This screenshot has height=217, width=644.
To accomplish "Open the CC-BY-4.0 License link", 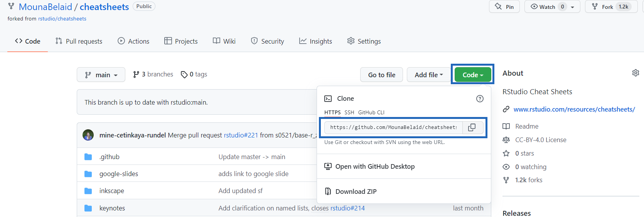I will click(x=541, y=140).
